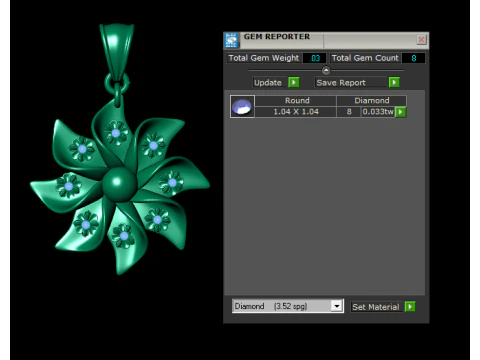
Task: Click the "0.033tw" weight cell
Action: [x=378, y=112]
